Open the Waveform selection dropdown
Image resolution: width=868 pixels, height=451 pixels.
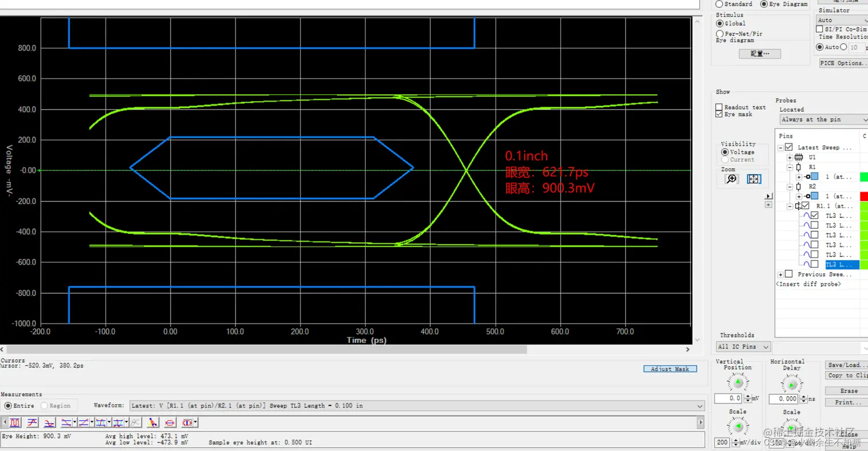click(417, 406)
